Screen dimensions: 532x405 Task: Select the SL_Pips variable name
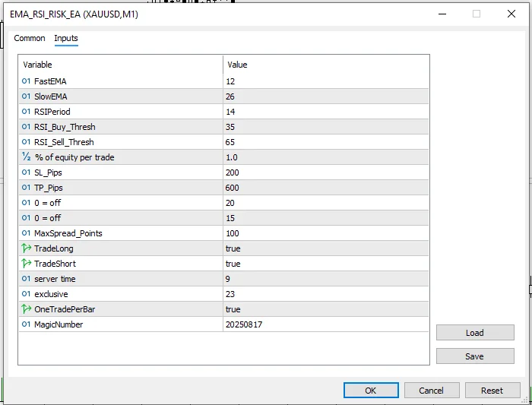[x=48, y=172]
